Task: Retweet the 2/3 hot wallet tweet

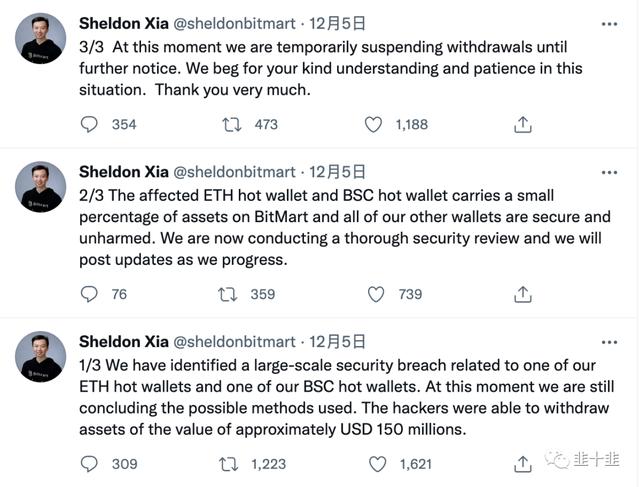Action: coord(228,294)
